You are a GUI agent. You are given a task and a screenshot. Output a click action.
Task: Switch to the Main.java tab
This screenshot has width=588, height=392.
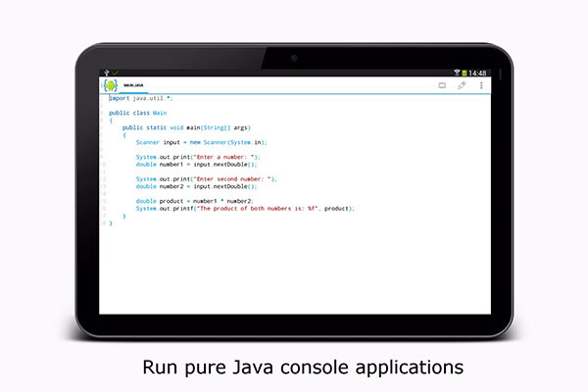(x=133, y=86)
